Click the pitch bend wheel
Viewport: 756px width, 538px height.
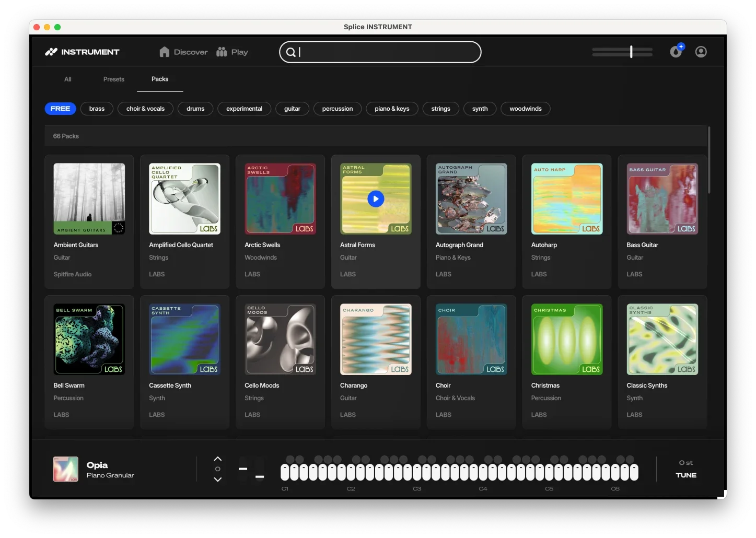[x=243, y=469]
